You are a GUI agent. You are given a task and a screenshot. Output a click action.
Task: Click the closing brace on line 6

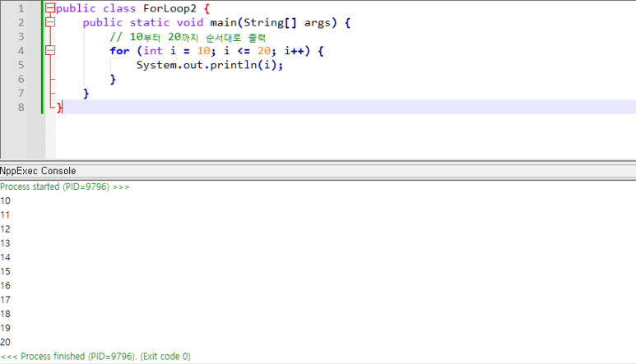(113, 80)
